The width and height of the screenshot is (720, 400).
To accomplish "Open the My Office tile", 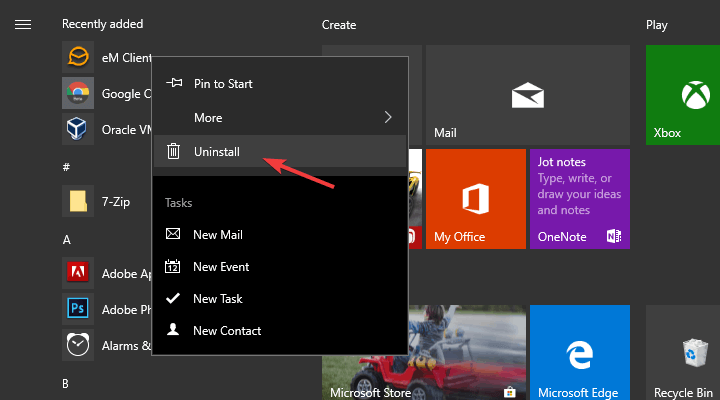I will pos(476,199).
